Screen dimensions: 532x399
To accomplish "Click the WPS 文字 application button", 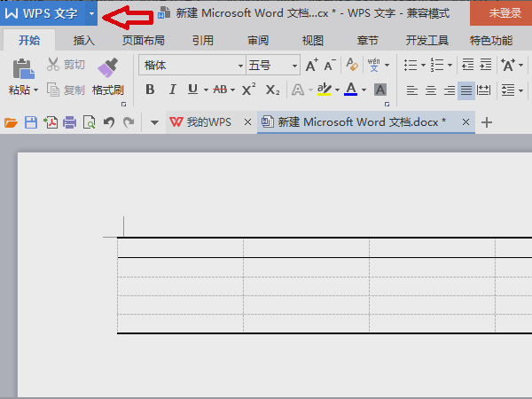I will [x=43, y=13].
